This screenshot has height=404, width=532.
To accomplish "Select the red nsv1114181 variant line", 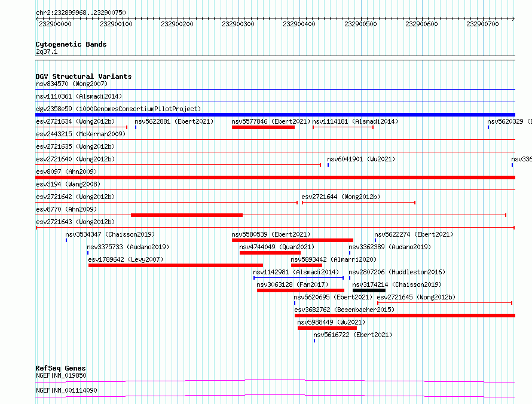I will (x=343, y=127).
